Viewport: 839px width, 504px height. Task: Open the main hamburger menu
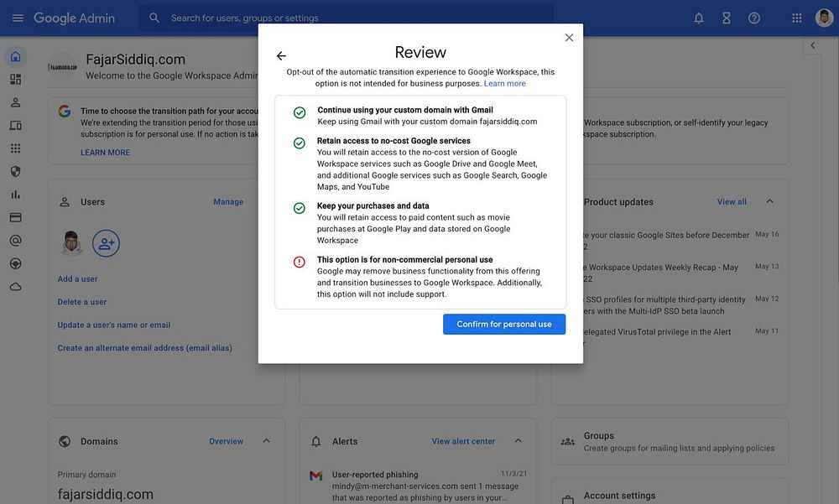[x=18, y=18]
